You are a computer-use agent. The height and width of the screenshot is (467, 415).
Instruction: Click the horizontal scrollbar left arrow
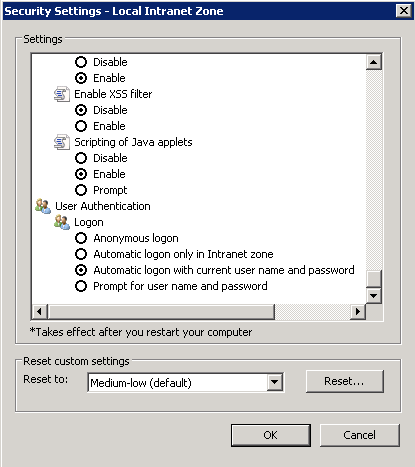[39, 312]
